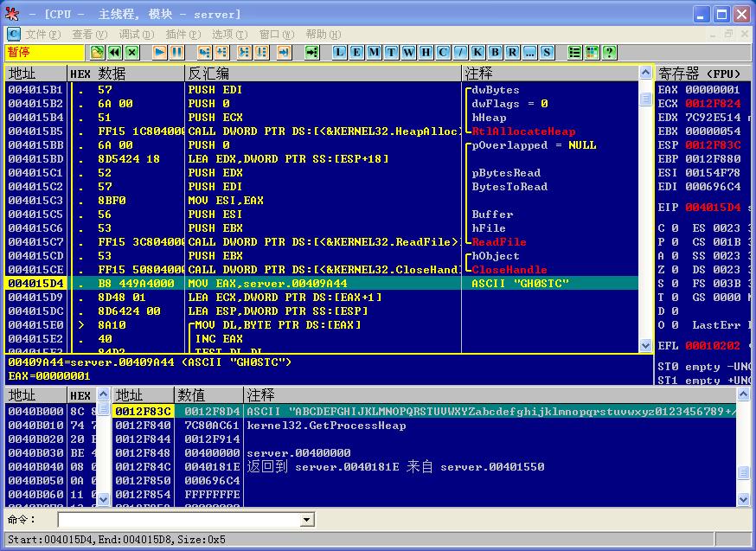Image resolution: width=756 pixels, height=551 pixels.
Task: Open Call stack window with K icon
Action: pyautogui.click(x=477, y=53)
